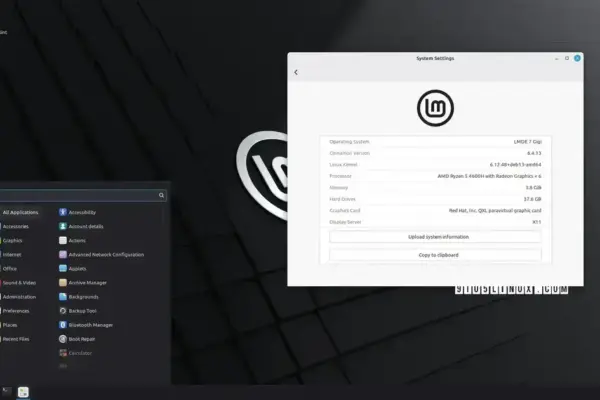600x400 pixels.
Task: Select the Graphics category
Action: (12, 240)
